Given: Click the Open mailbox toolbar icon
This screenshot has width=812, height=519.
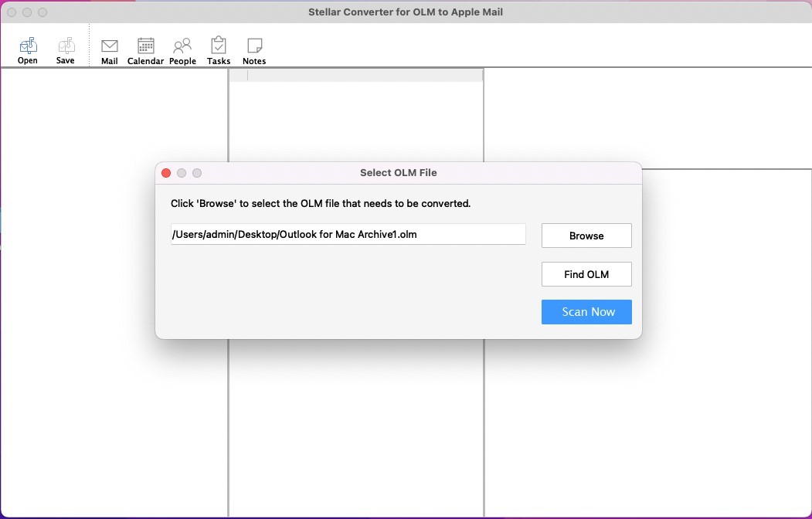Looking at the screenshot, I should (28, 46).
